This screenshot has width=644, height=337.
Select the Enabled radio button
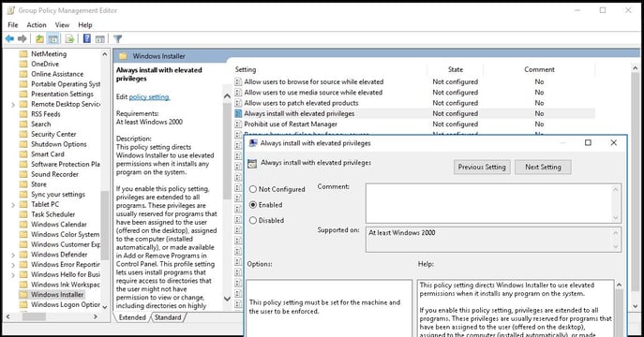(253, 205)
